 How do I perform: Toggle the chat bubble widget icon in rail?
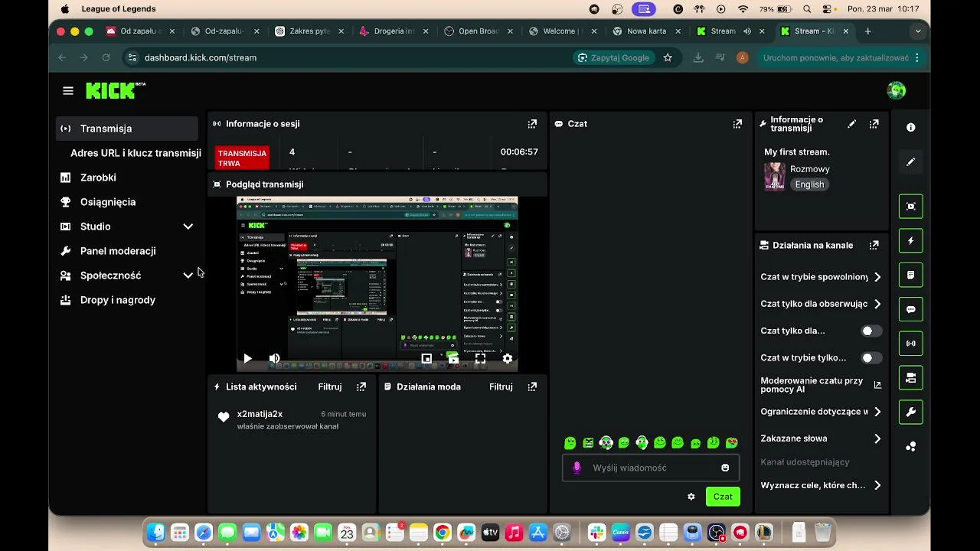coord(911,309)
